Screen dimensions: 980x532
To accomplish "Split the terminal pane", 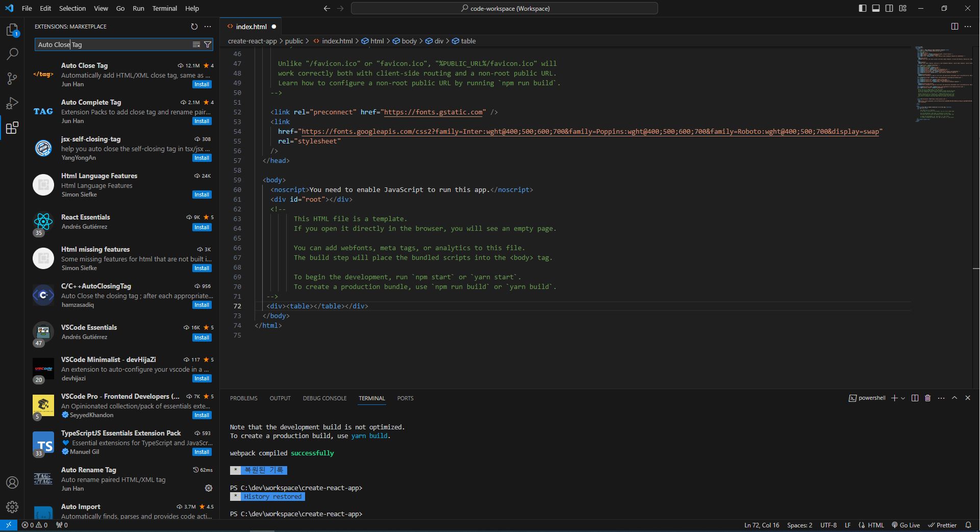I will [915, 398].
